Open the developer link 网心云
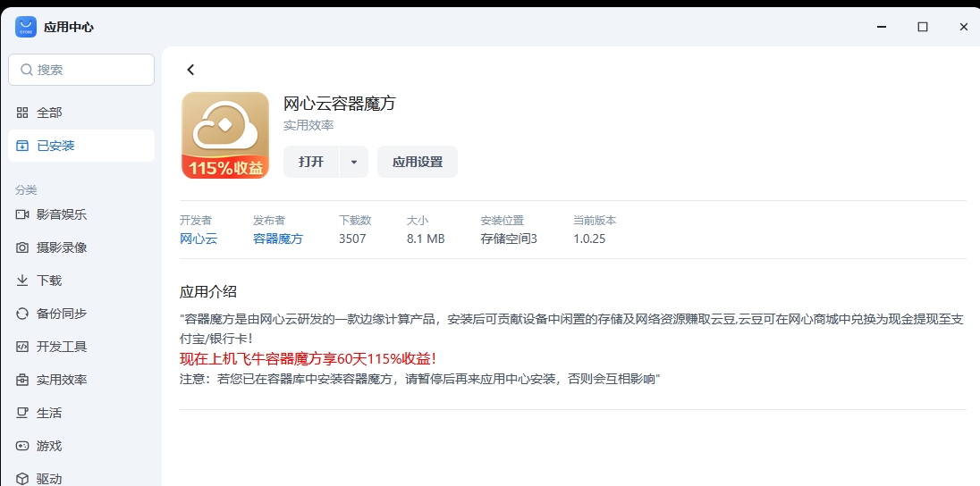 [x=199, y=239]
